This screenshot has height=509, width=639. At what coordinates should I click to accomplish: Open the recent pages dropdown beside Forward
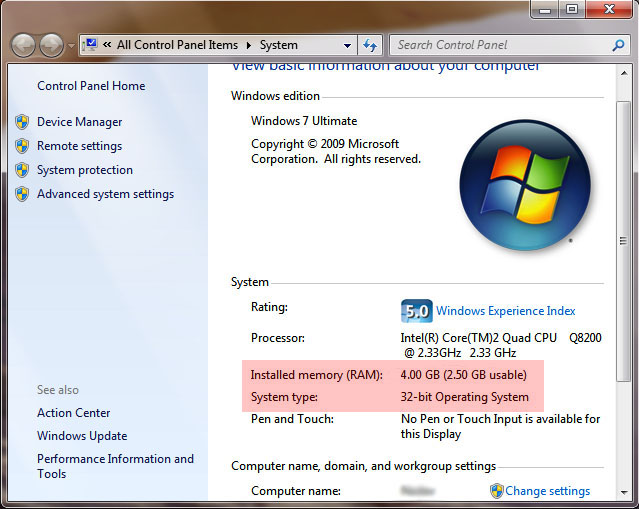(x=71, y=46)
